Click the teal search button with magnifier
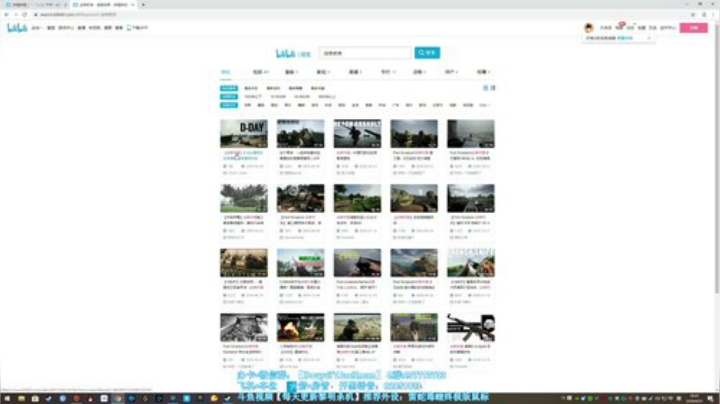This screenshot has height=404, width=720. [427, 53]
